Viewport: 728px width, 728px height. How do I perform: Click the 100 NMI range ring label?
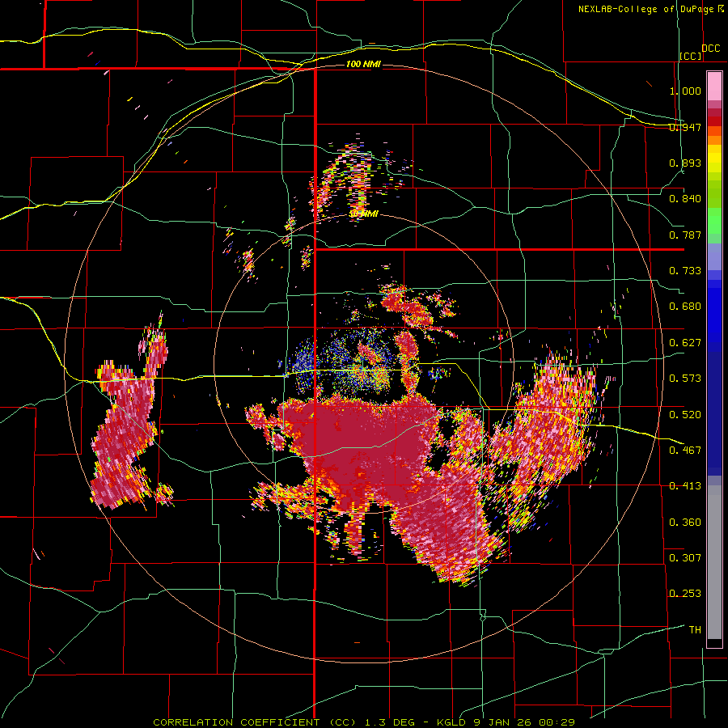[x=363, y=64]
